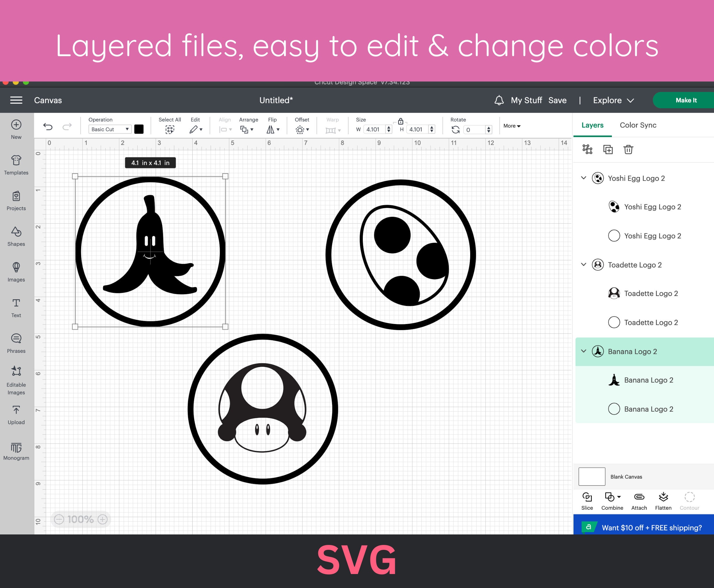Open the Explore dropdown menu

pyautogui.click(x=613, y=100)
